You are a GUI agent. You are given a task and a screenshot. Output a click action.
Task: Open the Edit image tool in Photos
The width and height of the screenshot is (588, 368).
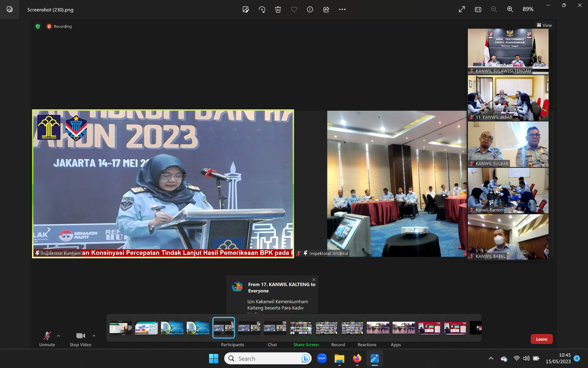[246, 10]
